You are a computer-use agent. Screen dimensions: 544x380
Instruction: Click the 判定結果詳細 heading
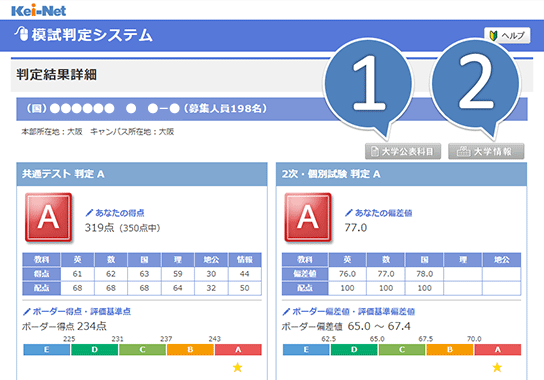click(x=57, y=75)
